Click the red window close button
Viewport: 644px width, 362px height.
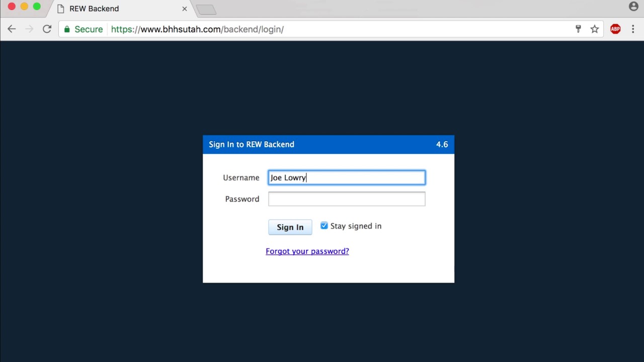(x=12, y=7)
